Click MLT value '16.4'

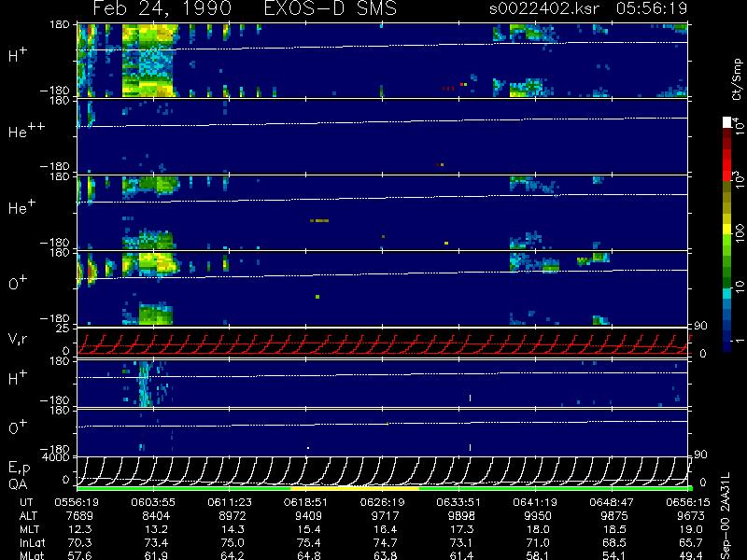385,529
